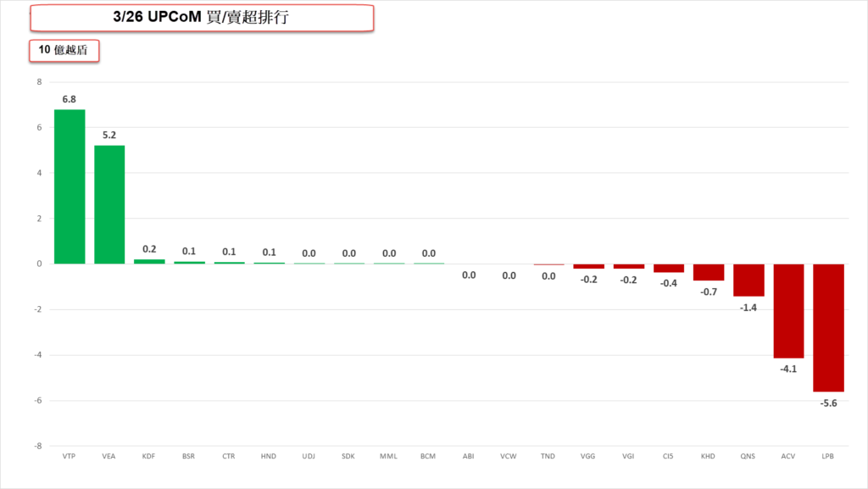Viewport: 868px width, 489px height.
Task: Select the '10 億越盾' unit label box
Action: tap(64, 51)
